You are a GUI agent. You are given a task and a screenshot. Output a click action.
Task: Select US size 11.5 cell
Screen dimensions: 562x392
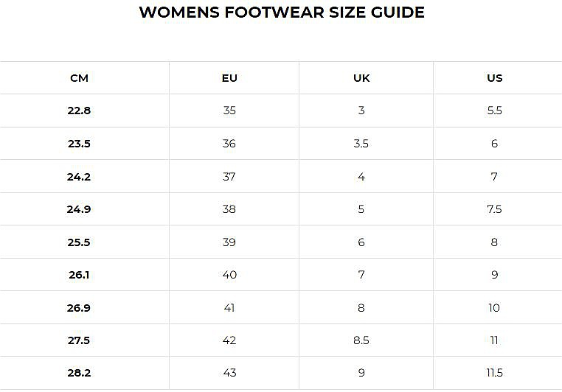[494, 373]
